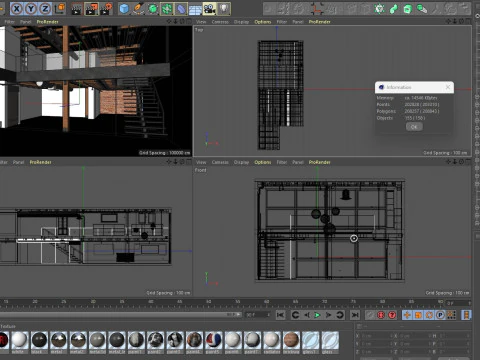480x360 pixels.
Task: Click perspective viewport move-camera icon
Action: (169, 21)
